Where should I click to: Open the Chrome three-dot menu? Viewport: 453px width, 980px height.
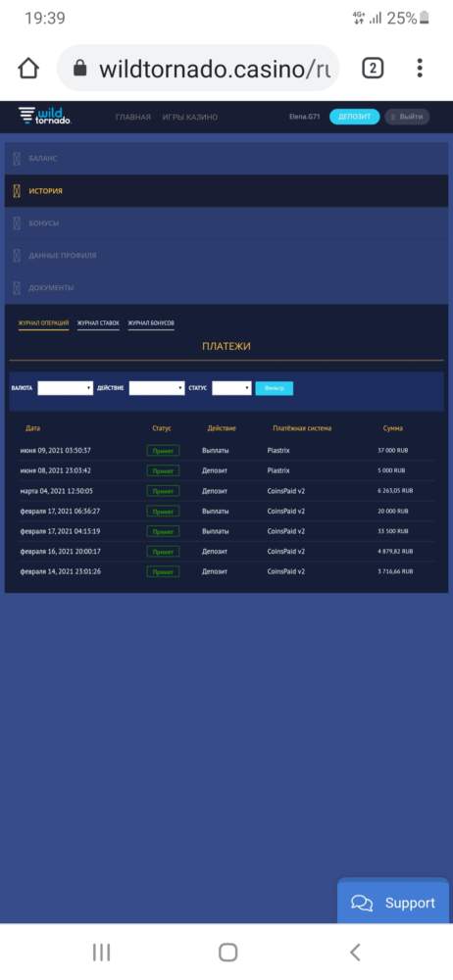coord(420,68)
